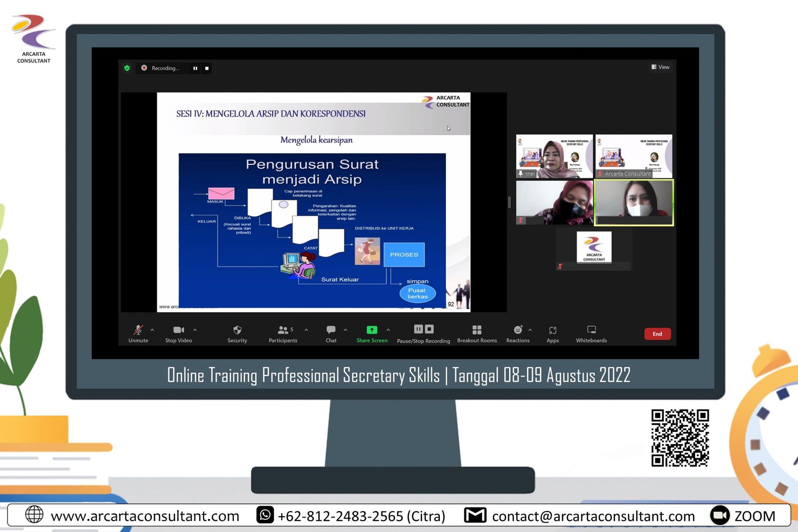Click the green Share Screen icon
This screenshot has width=798, height=532.
[372, 330]
